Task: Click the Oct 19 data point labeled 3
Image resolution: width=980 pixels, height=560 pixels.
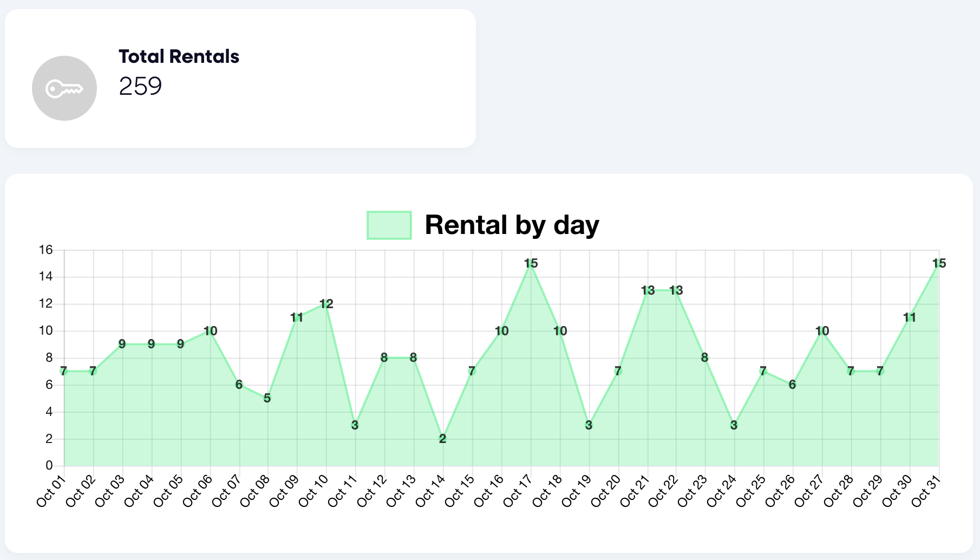Action: point(589,425)
